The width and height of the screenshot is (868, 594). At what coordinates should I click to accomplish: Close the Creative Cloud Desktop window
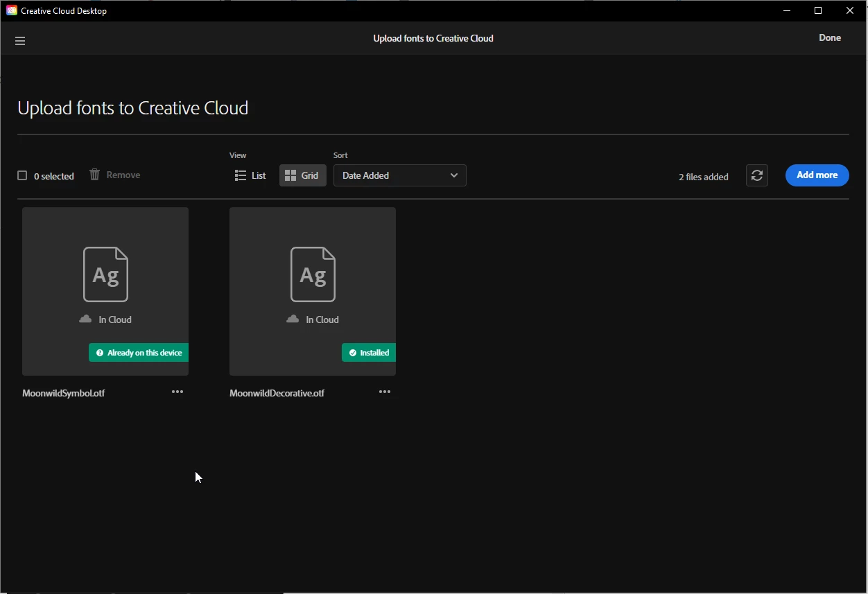pyautogui.click(x=850, y=10)
